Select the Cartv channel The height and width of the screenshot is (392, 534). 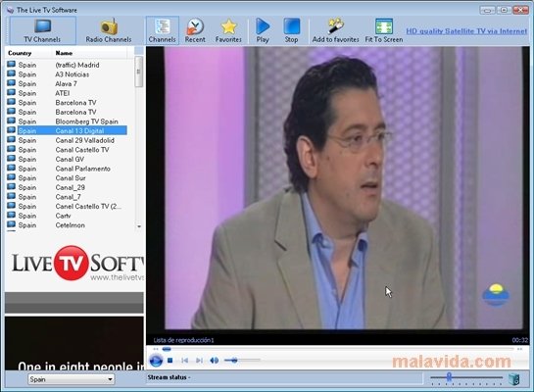coord(73,216)
